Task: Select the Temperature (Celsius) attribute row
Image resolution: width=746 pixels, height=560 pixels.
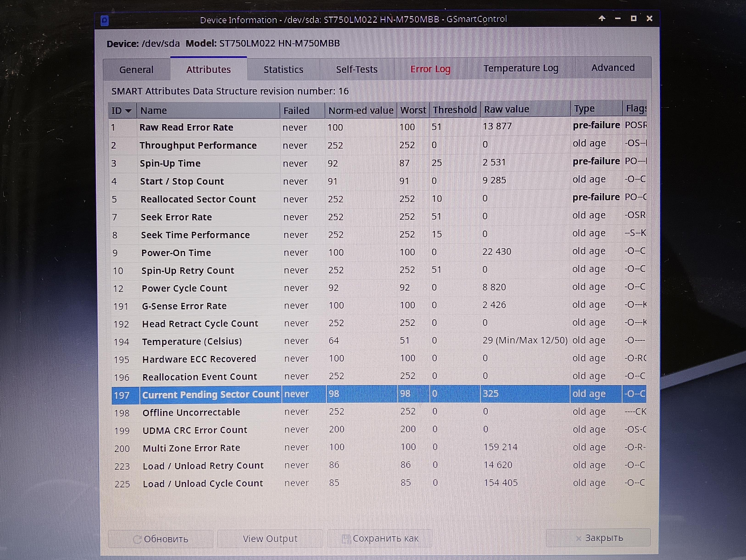Action: pos(192,342)
